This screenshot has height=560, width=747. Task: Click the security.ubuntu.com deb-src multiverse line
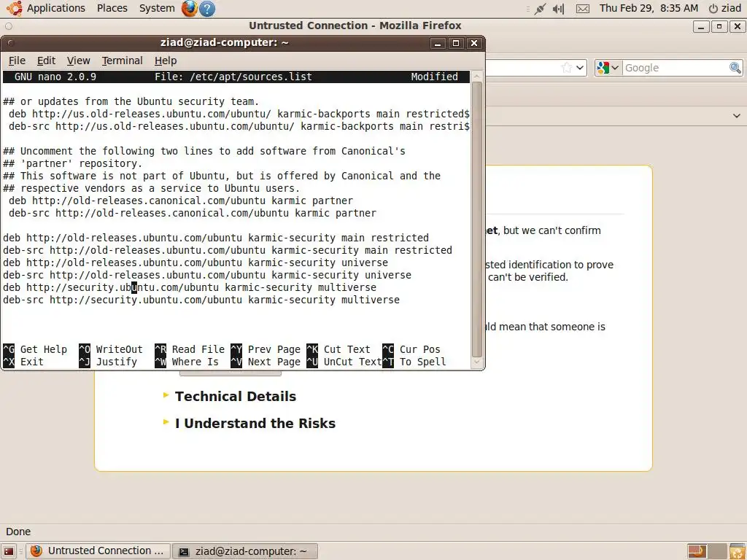(x=201, y=300)
